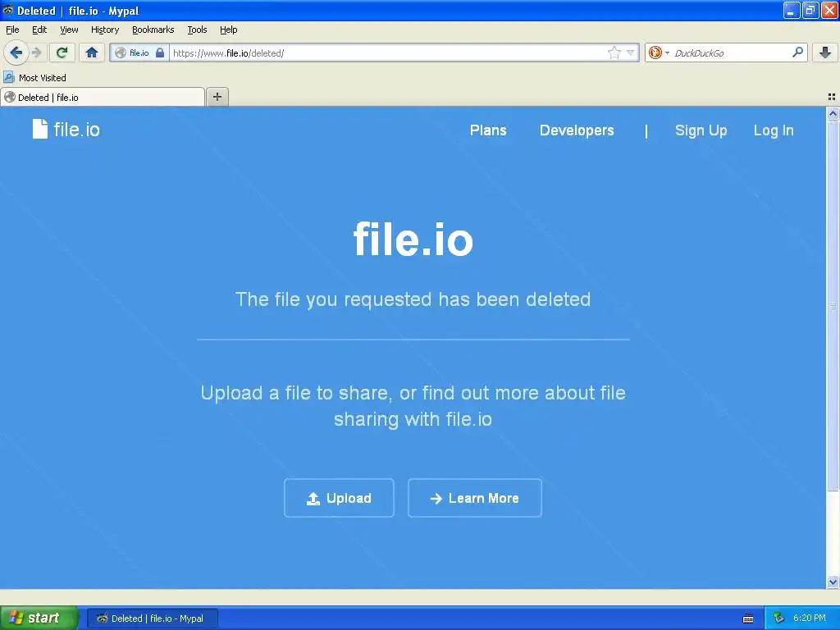Click the search magnifier icon
Image resolution: width=840 pixels, height=630 pixels.
797,52
